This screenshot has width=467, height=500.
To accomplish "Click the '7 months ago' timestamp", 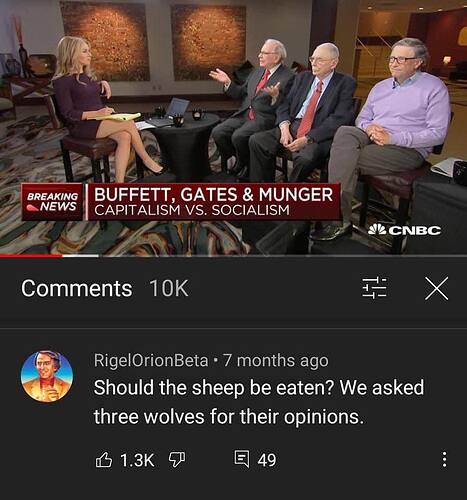I will click(x=276, y=361).
